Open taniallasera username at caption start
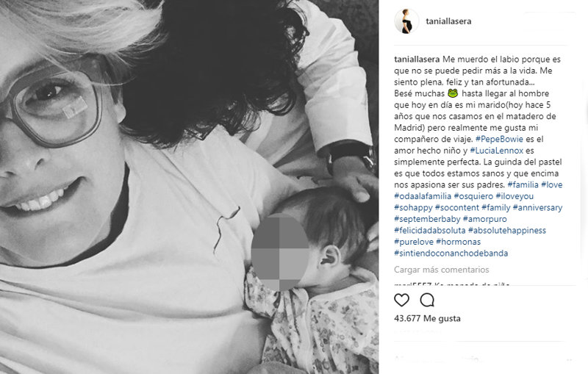Image resolution: width=588 pixels, height=374 pixels. coord(417,60)
